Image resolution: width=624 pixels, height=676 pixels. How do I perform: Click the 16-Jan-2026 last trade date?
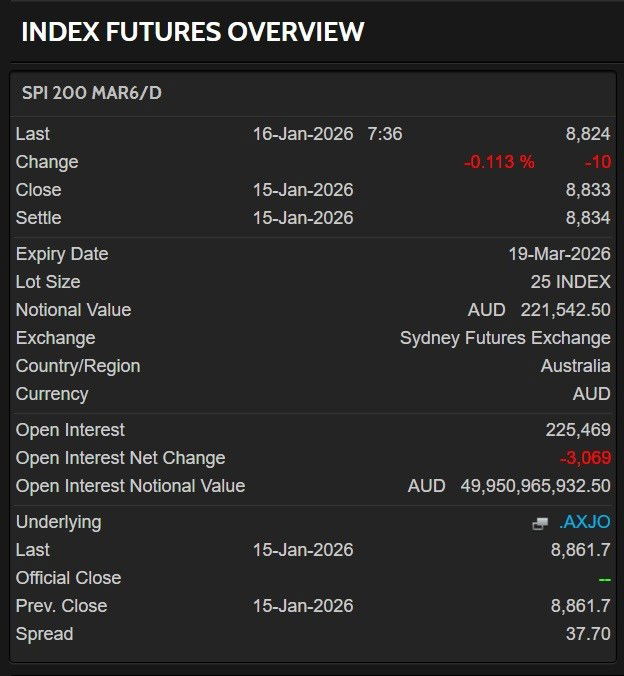302,134
